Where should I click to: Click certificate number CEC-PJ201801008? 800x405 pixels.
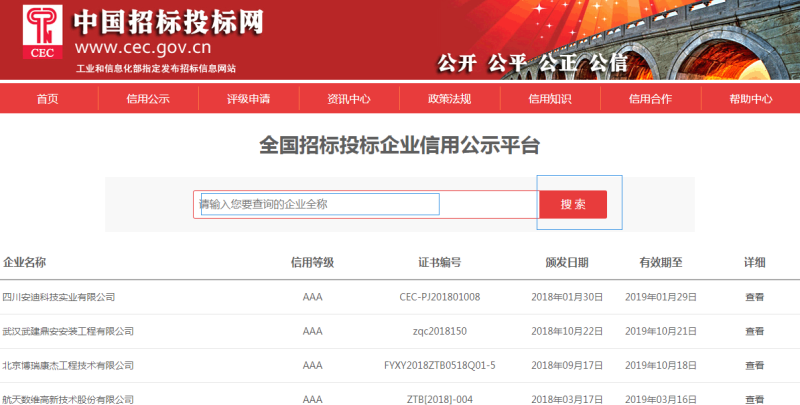tap(440, 297)
